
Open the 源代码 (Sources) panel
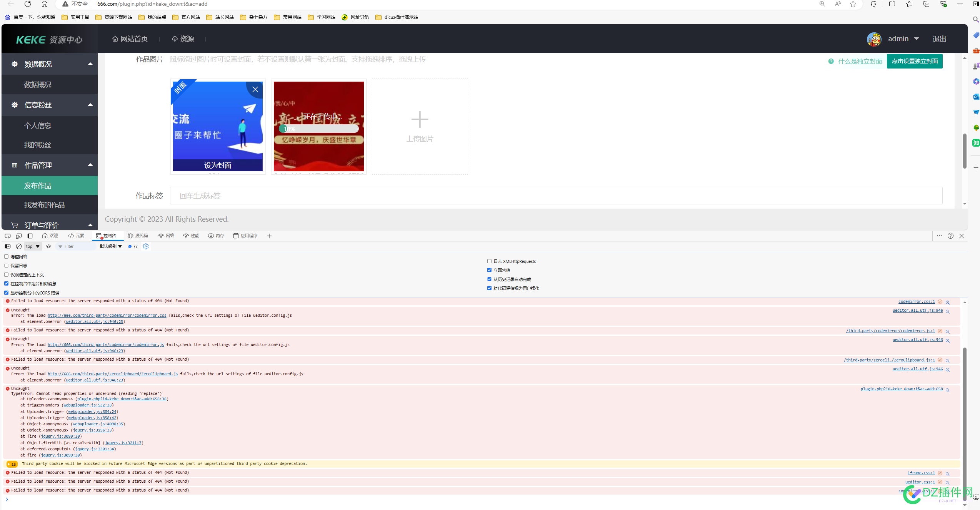(x=138, y=236)
